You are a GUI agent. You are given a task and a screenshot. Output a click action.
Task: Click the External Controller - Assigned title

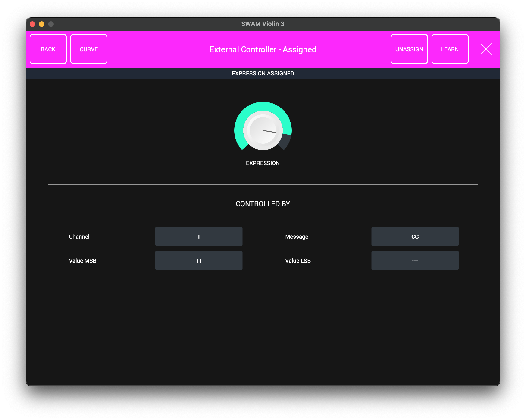coord(263,49)
